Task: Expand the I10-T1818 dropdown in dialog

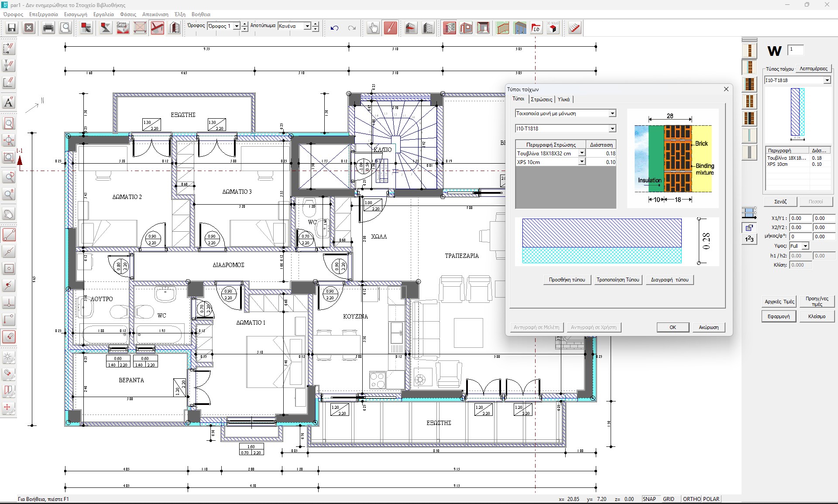Action: point(612,129)
